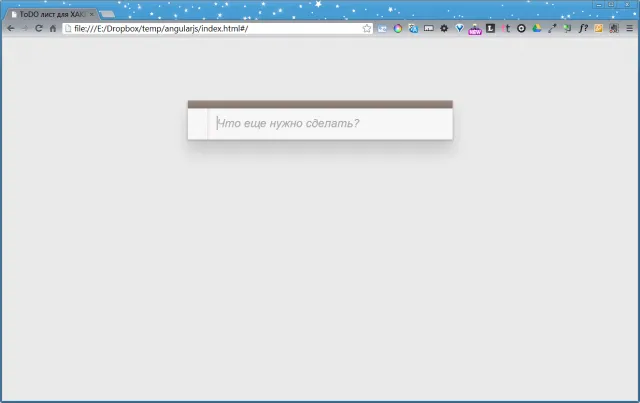
Task: Go back with the browser back arrow
Action: click(11, 29)
